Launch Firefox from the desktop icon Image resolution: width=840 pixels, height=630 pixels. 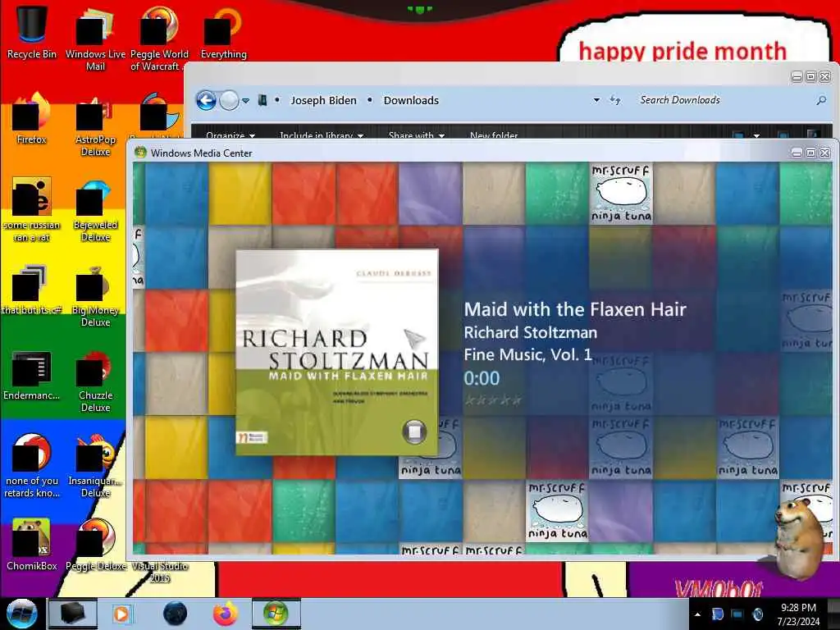tap(31, 119)
